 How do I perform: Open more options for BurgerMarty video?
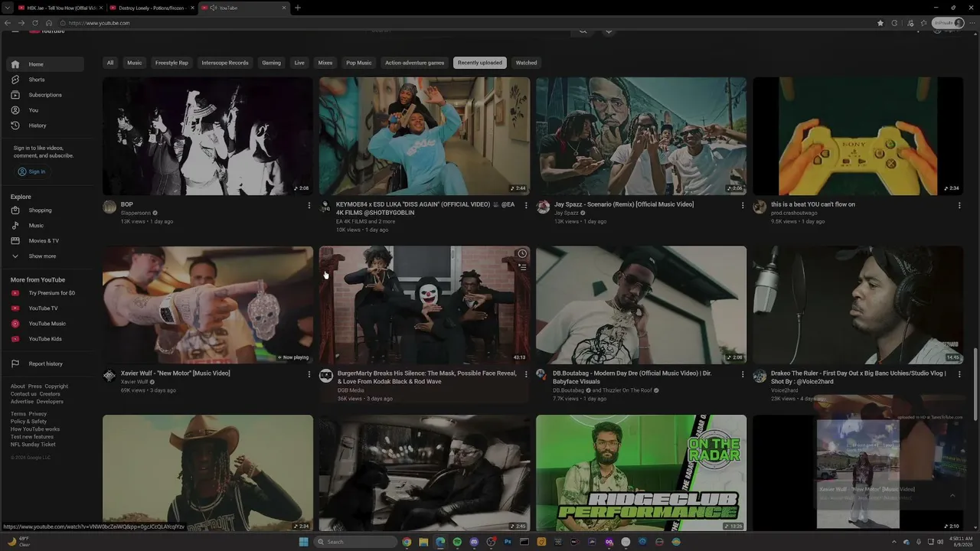(x=526, y=374)
